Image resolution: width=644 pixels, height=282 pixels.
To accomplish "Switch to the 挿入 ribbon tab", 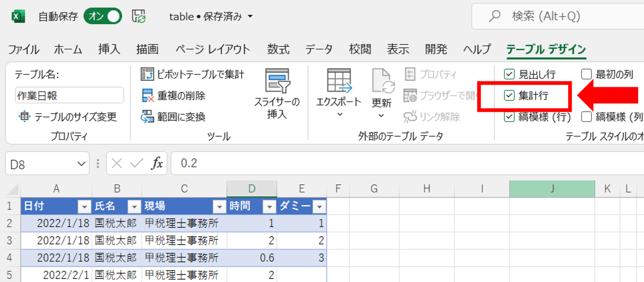I will (109, 49).
